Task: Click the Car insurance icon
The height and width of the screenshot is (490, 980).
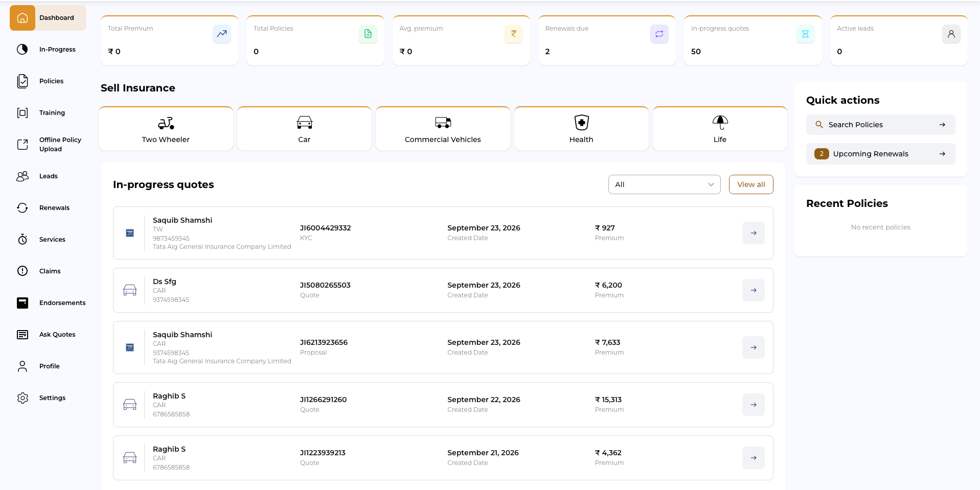Action: 305,123
